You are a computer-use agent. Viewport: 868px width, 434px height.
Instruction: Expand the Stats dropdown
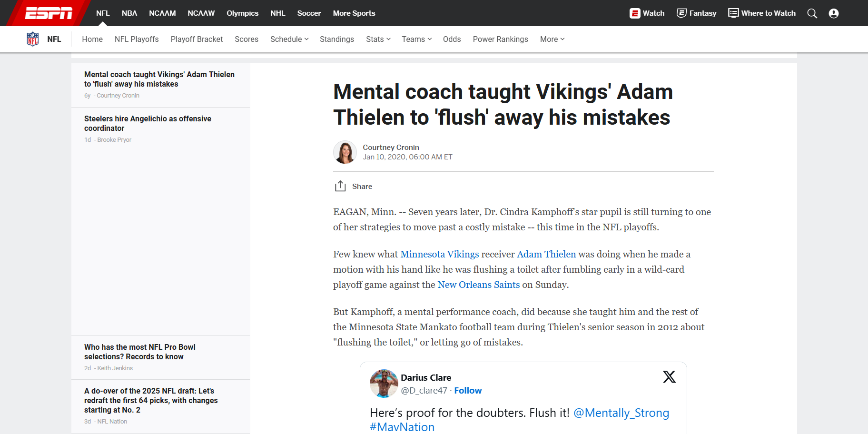(378, 39)
